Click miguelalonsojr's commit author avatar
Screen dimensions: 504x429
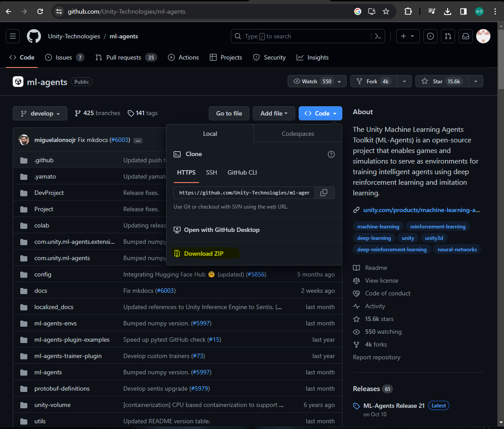24,140
